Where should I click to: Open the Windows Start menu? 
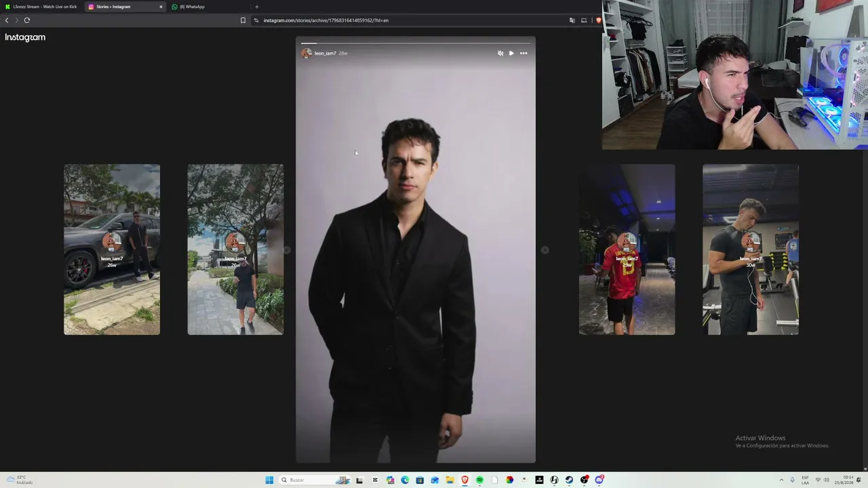(x=269, y=480)
